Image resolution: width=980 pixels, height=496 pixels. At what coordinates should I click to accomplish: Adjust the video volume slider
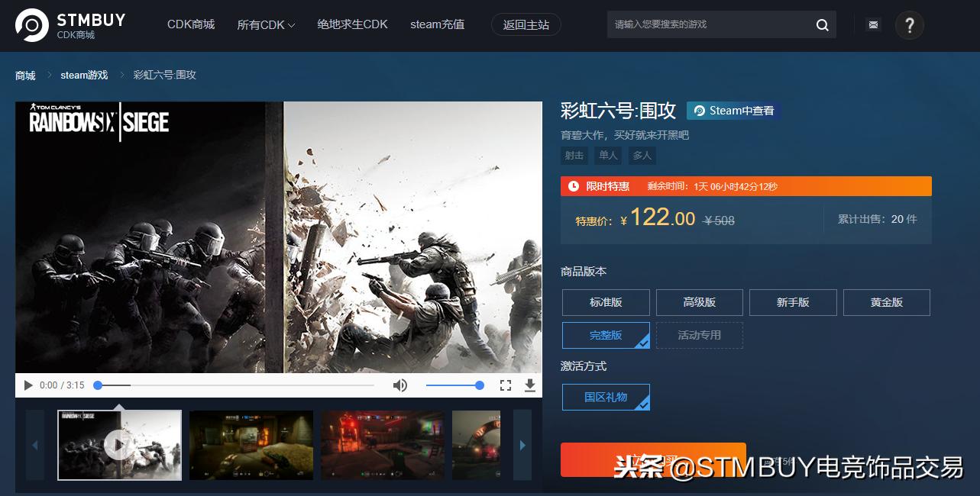point(455,385)
